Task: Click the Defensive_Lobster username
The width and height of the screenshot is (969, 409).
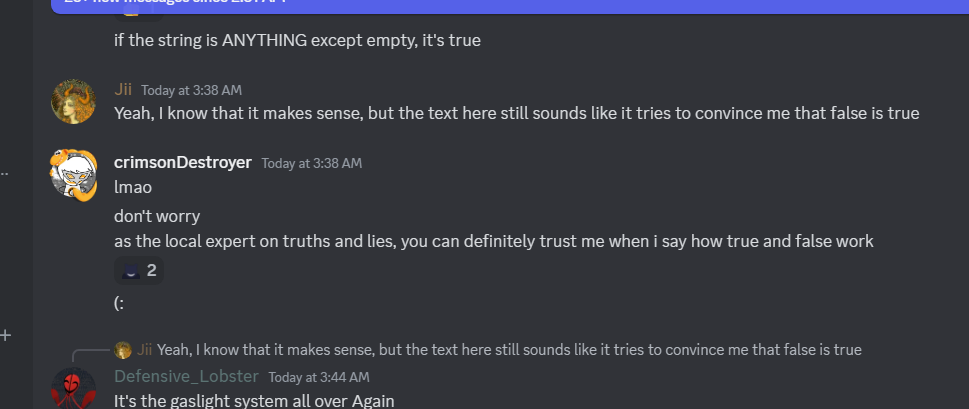Action: click(186, 376)
